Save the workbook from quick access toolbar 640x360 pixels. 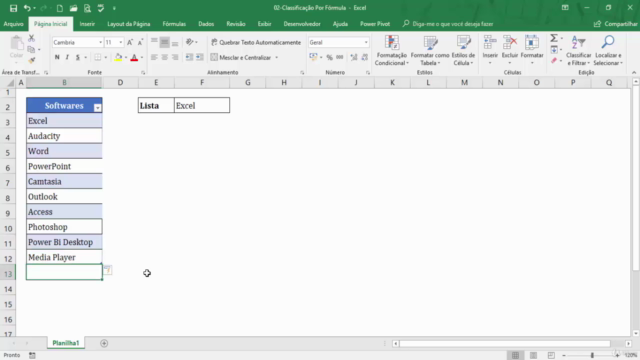point(13,8)
